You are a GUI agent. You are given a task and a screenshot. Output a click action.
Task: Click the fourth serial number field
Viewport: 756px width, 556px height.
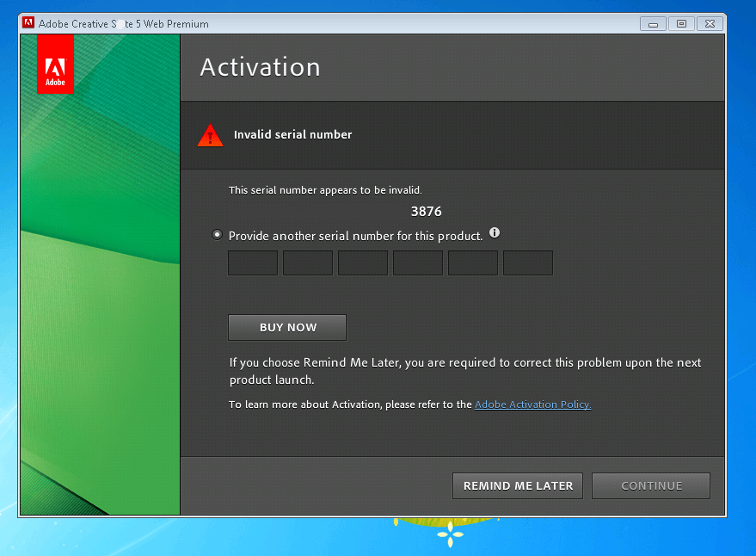point(417,263)
